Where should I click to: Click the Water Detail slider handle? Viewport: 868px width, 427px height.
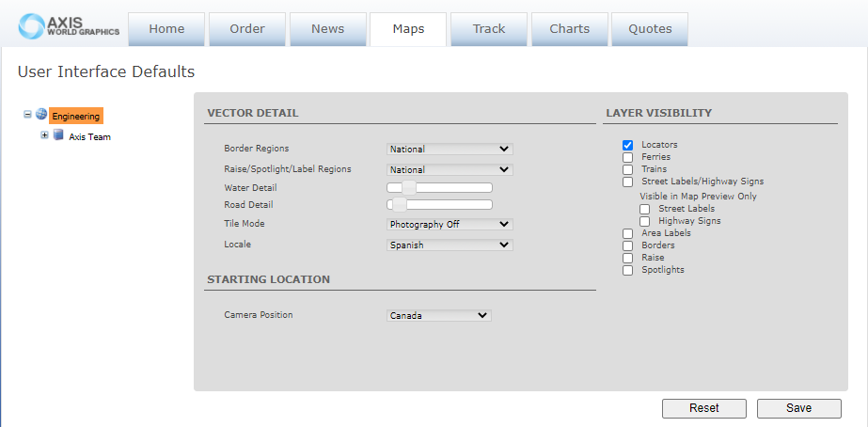click(x=408, y=187)
